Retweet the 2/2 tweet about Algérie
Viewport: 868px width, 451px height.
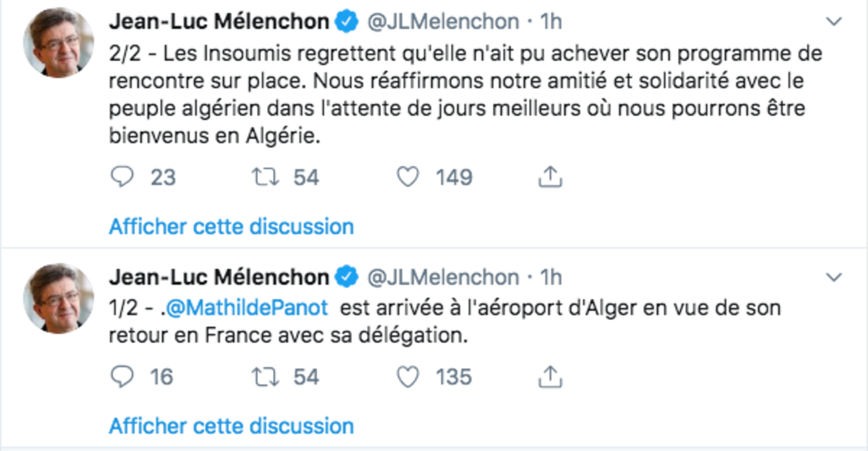click(266, 177)
